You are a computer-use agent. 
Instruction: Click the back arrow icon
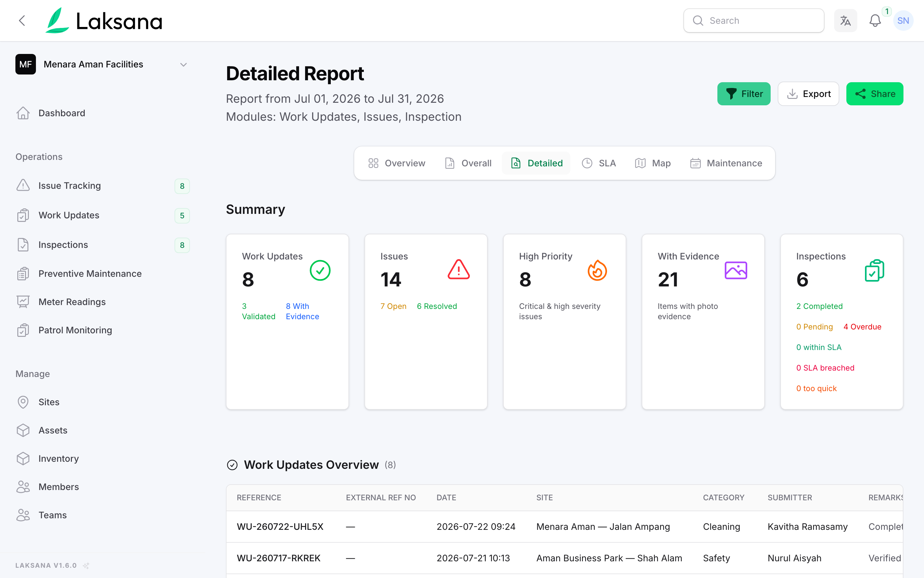pos(22,21)
